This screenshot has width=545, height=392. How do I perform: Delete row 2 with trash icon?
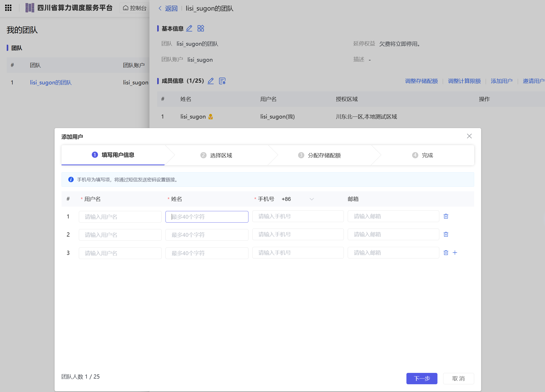[x=446, y=234]
